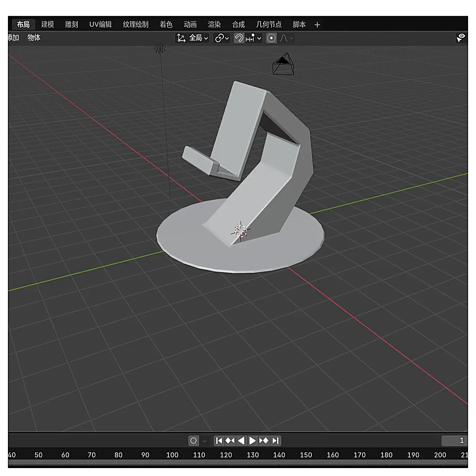Jump to the previous keyframe
Viewport: 476px width, 476px height.
(x=230, y=441)
